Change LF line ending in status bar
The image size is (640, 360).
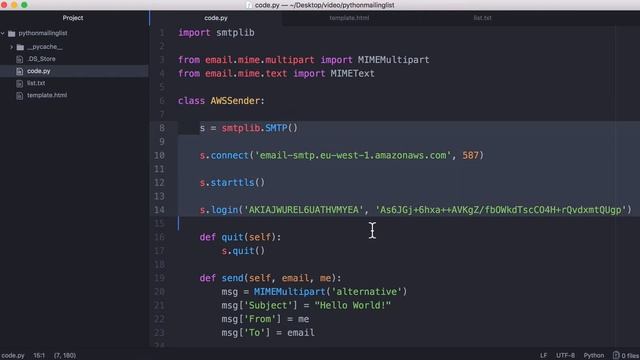click(543, 356)
